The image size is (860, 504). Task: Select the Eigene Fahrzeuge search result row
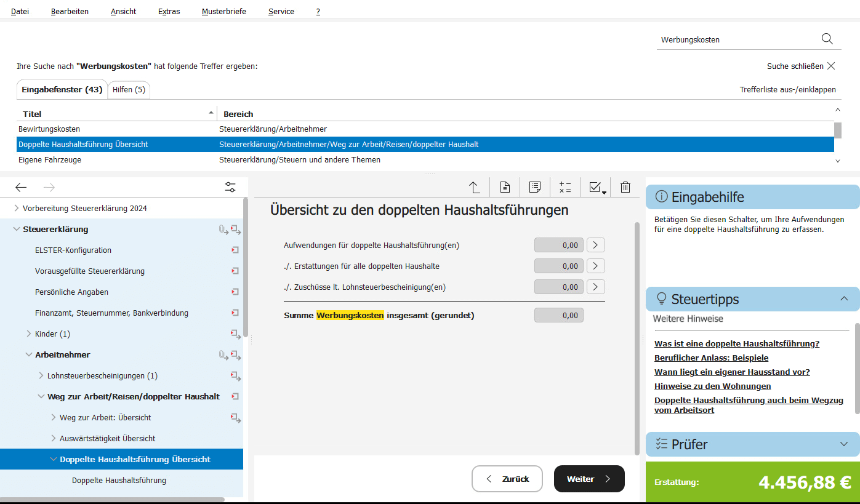click(425, 160)
